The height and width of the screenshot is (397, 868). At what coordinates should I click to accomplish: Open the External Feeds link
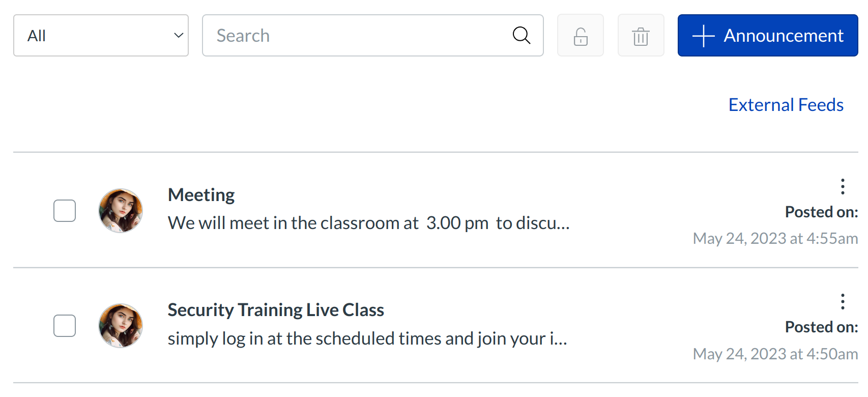786,105
